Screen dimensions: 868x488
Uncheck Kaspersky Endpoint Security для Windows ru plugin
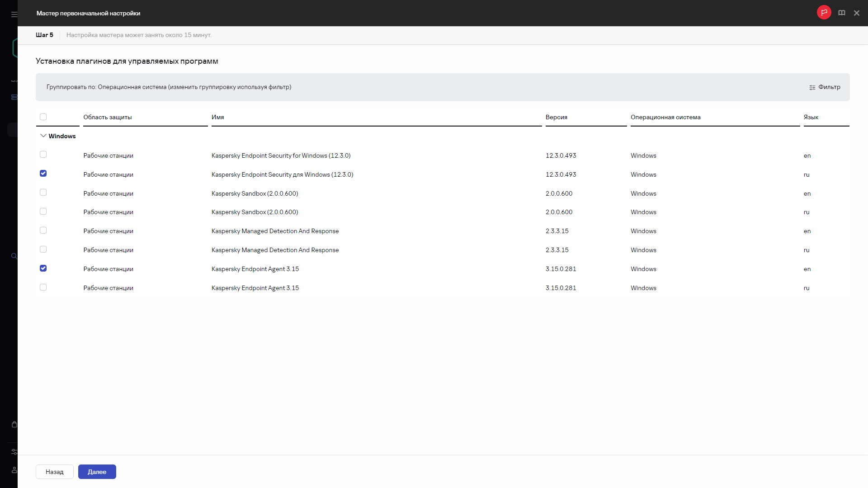click(43, 174)
